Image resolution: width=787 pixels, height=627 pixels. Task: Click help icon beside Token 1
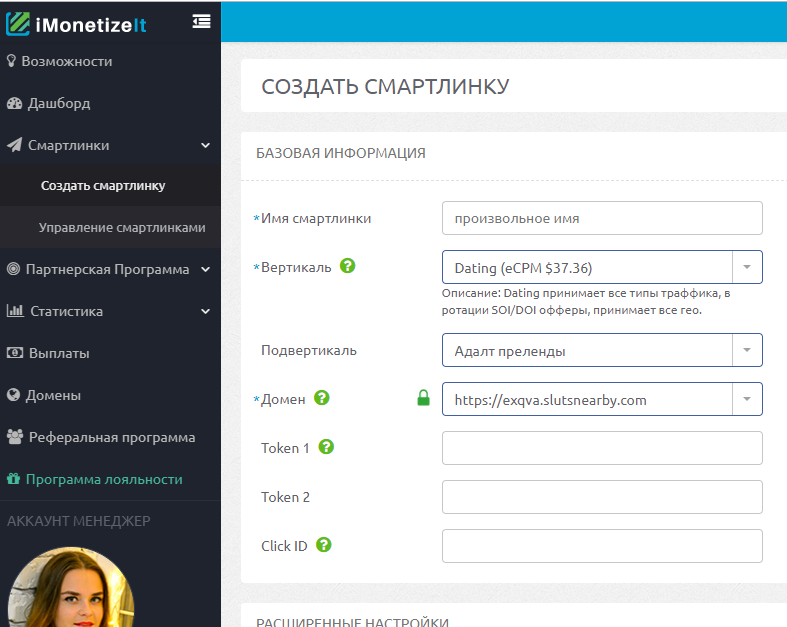point(326,447)
